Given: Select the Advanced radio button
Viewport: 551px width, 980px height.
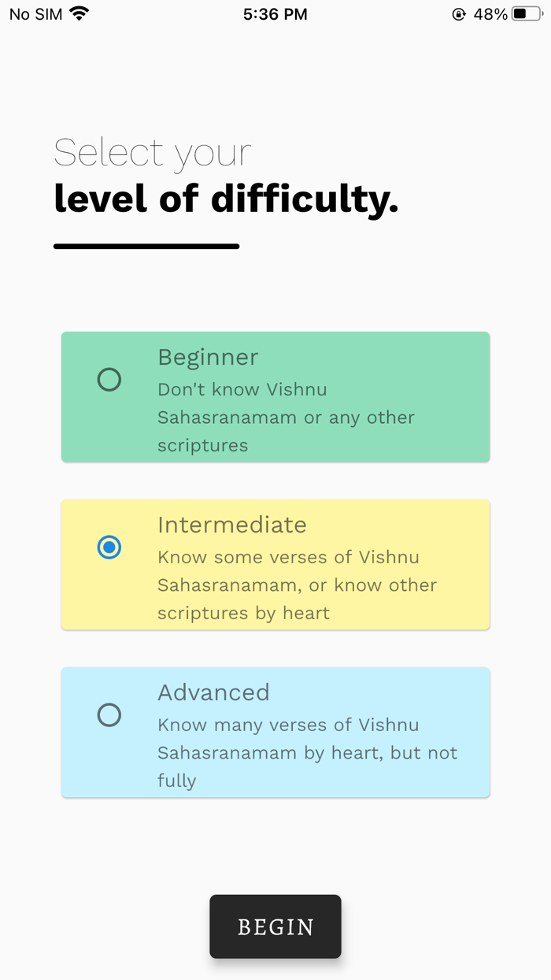Looking at the screenshot, I should pos(109,715).
